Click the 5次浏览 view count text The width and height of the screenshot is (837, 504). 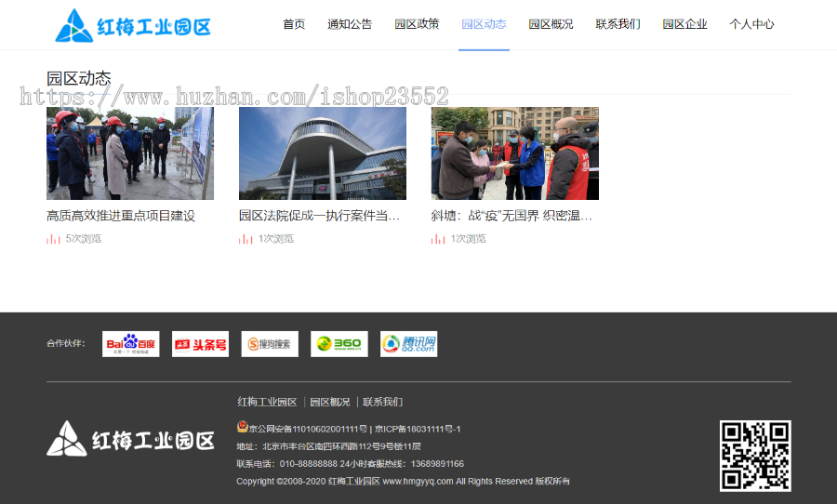pos(84,239)
